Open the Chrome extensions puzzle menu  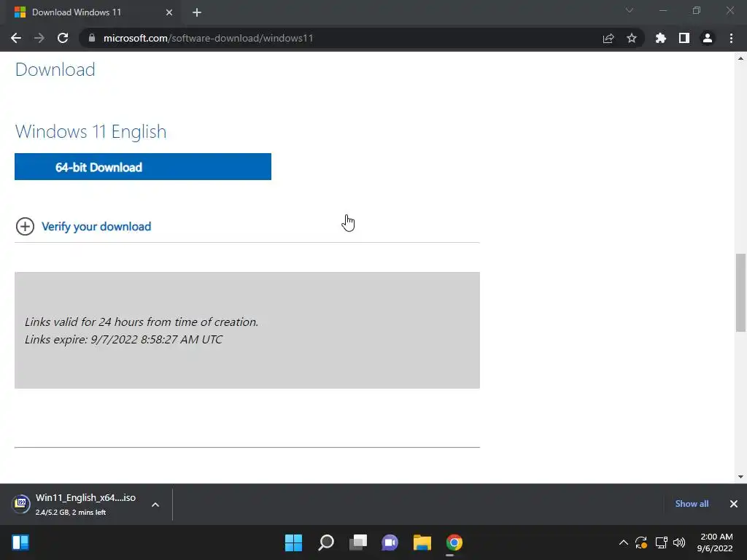tap(661, 38)
